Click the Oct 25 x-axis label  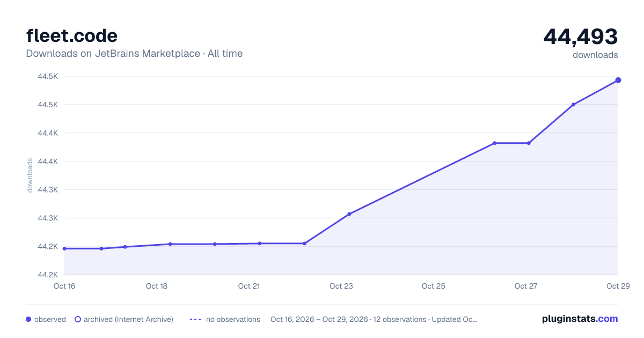[x=434, y=286]
